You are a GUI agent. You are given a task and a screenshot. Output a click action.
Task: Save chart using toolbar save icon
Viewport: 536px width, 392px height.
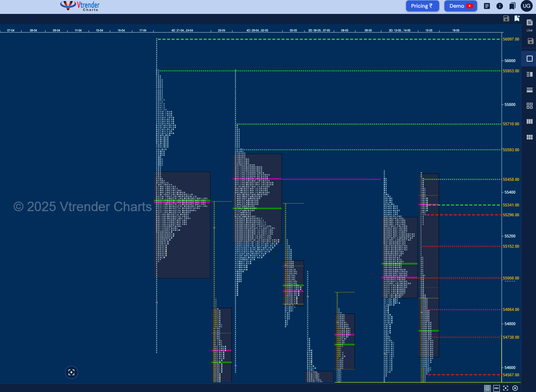coord(506,18)
